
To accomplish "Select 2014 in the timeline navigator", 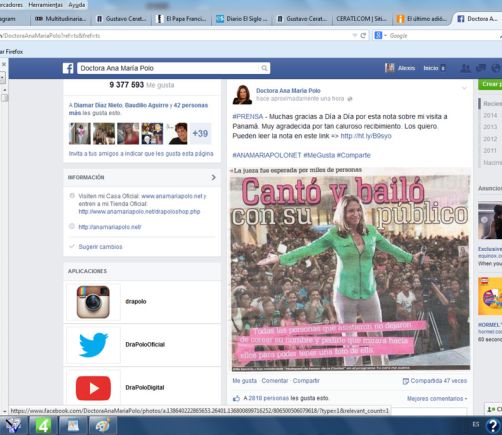I will (490, 115).
